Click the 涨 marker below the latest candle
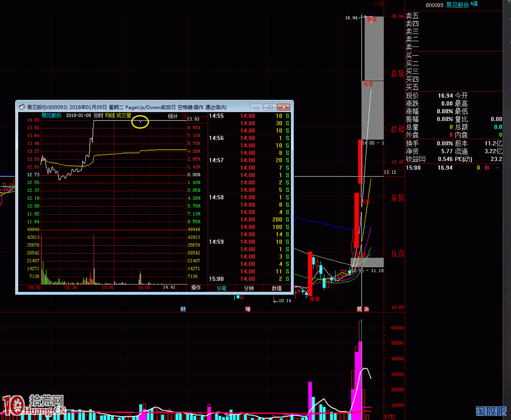 coord(367,309)
